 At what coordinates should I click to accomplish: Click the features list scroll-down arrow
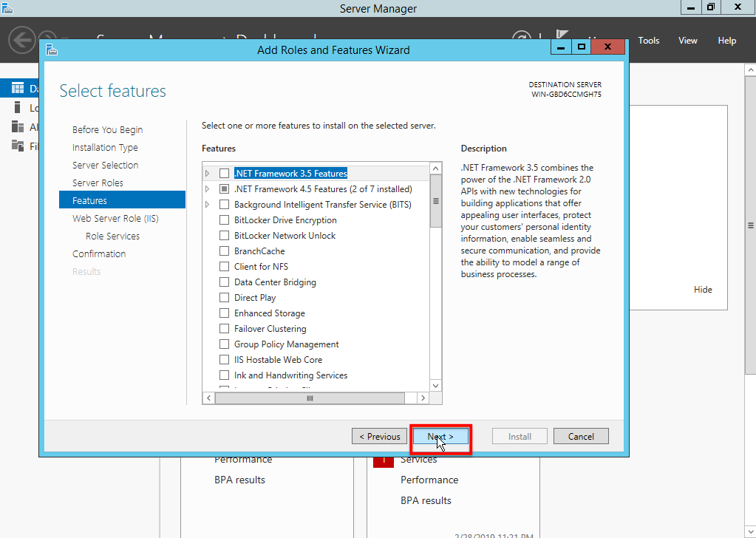tap(435, 386)
